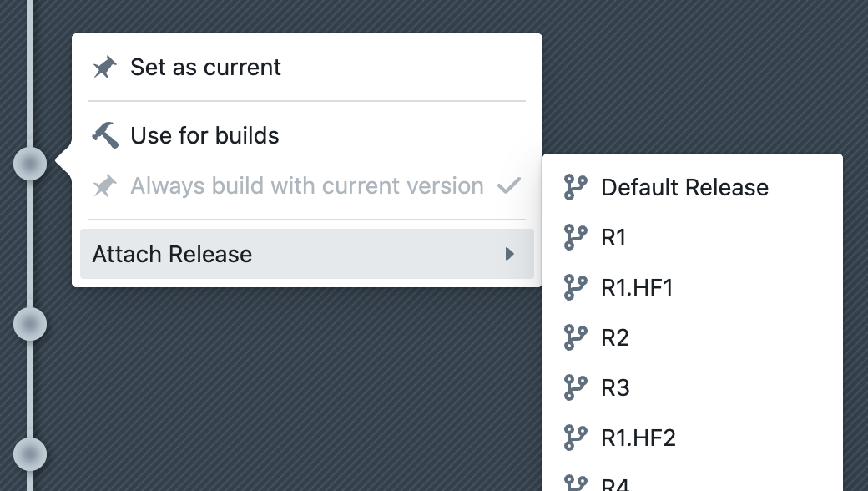Click the branch icon beside R1.HF1
Viewport: 868px width, 491px height.
pyautogui.click(x=575, y=287)
